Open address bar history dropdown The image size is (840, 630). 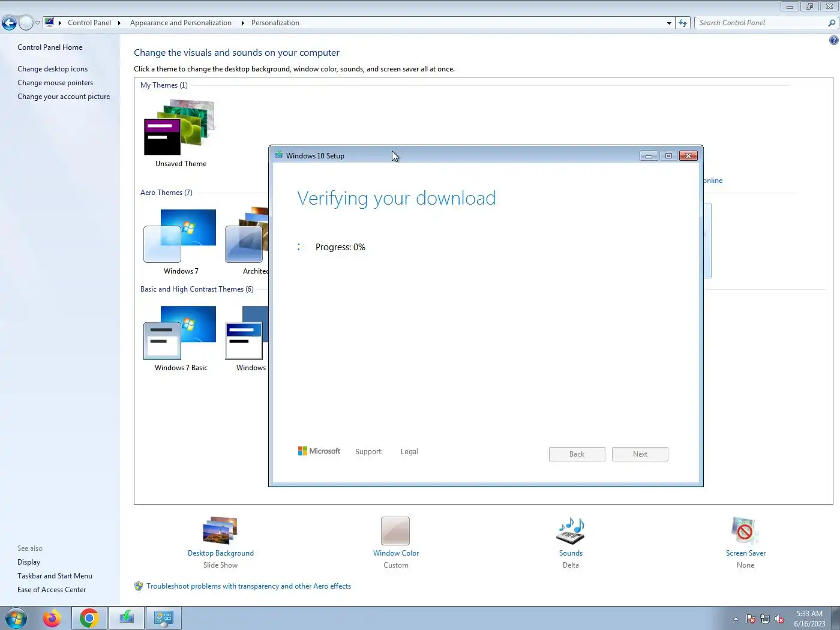tap(669, 23)
